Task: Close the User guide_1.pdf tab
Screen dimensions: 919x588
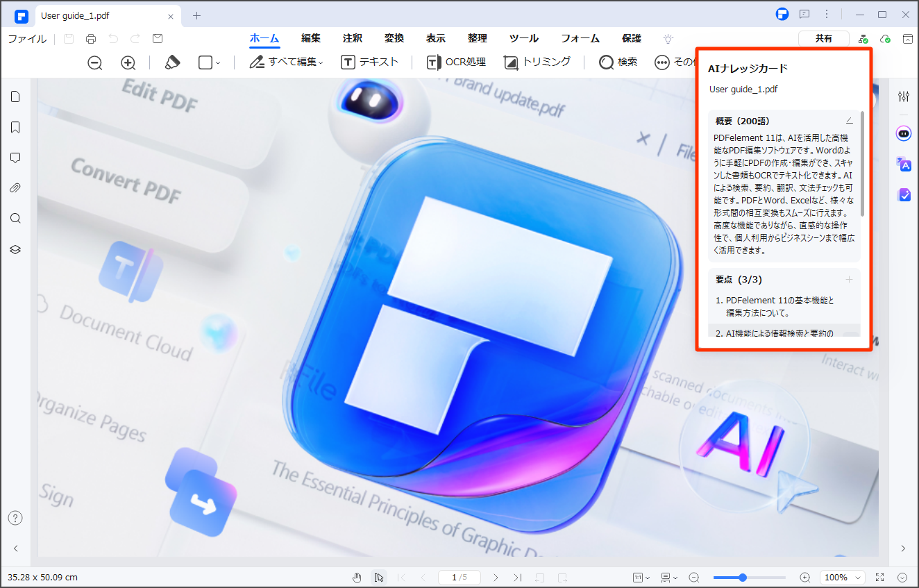Action: coord(171,15)
